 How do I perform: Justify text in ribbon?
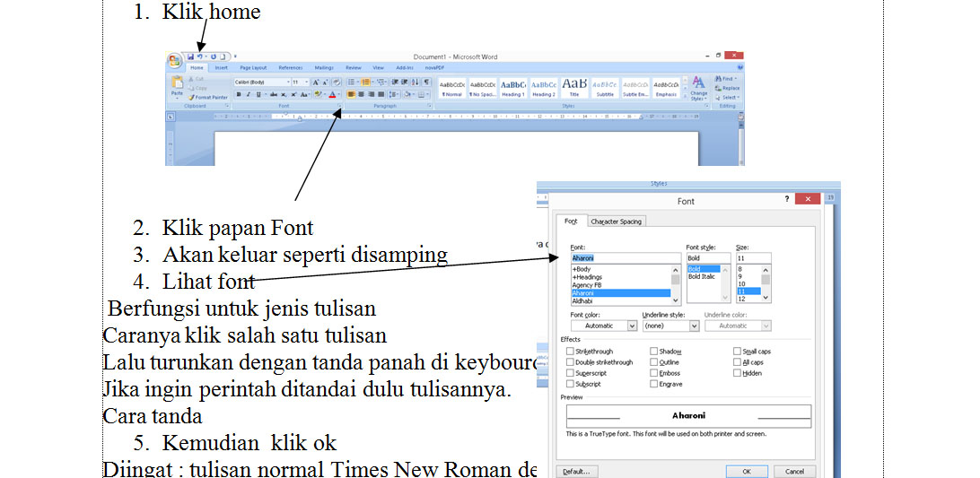(x=381, y=94)
